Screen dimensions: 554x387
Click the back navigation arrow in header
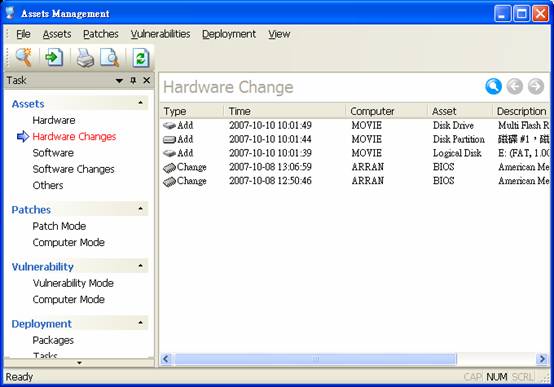click(x=514, y=86)
